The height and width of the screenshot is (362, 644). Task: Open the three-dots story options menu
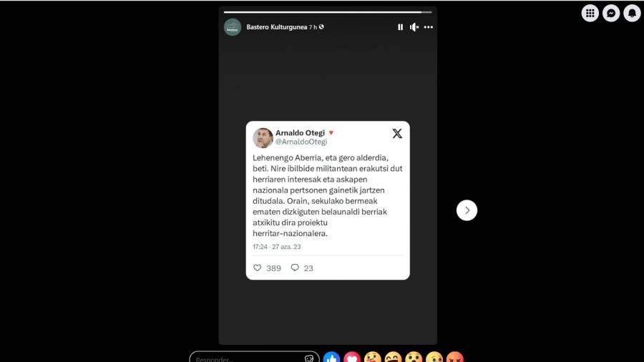429,27
